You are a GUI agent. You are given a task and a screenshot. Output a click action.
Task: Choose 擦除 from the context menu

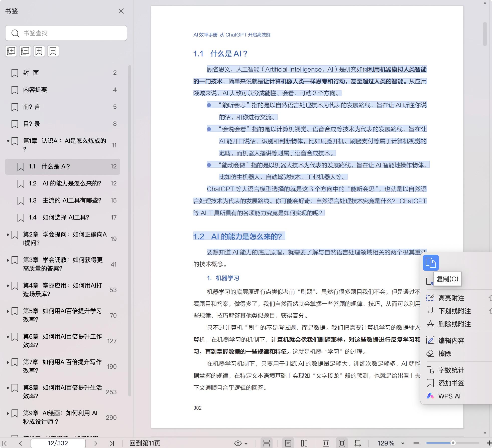tap(456, 354)
